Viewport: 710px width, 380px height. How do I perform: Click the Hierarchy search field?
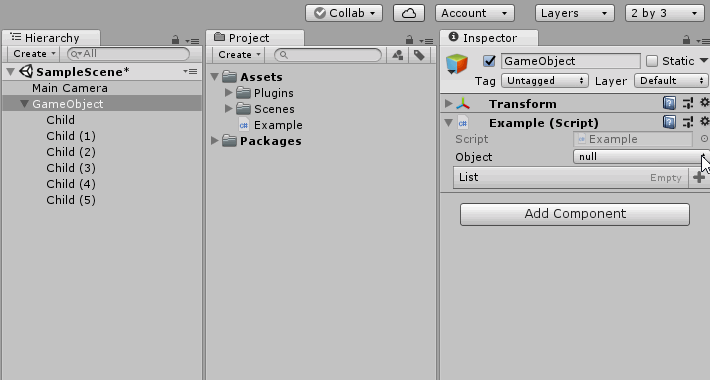click(128, 54)
